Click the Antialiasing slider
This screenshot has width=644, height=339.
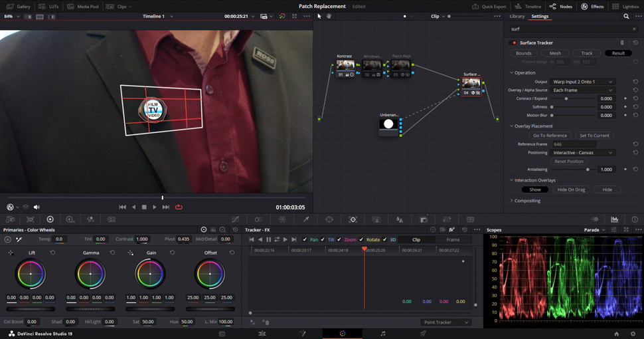coord(573,169)
